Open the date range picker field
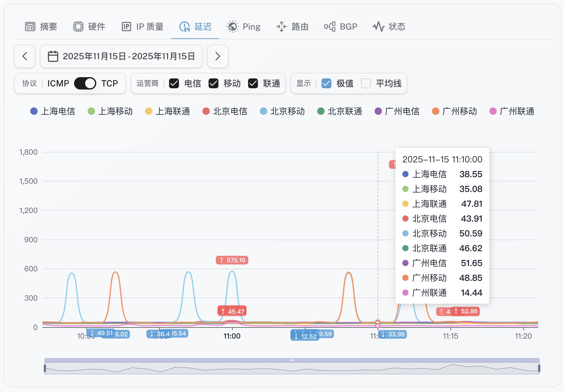Screen dimensions: 564x392 pyautogui.click(x=121, y=56)
